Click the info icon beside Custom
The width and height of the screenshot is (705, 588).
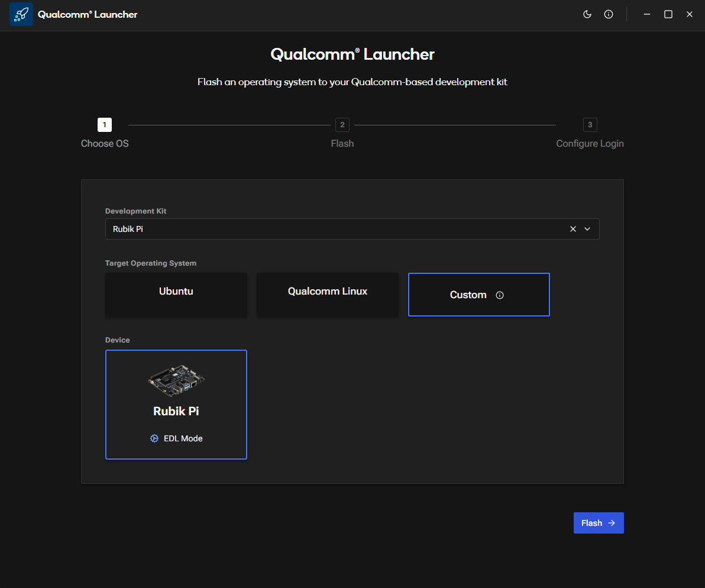coord(500,295)
